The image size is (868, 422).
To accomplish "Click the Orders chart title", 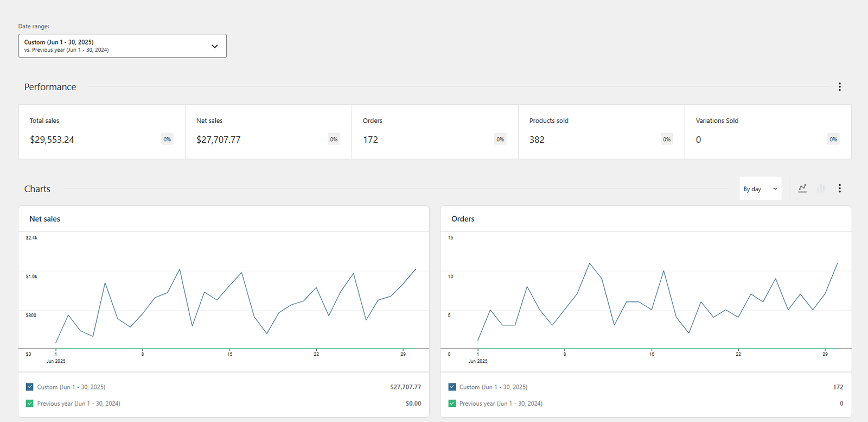I will [463, 219].
